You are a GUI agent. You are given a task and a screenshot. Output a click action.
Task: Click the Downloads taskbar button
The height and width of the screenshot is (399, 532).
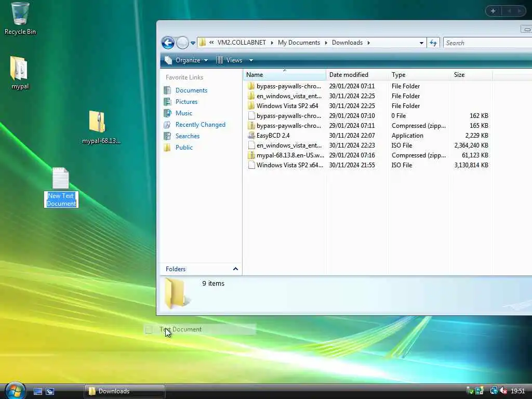point(125,391)
